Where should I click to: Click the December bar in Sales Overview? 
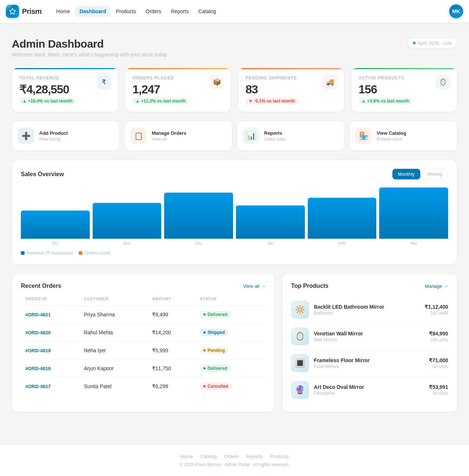click(198, 215)
